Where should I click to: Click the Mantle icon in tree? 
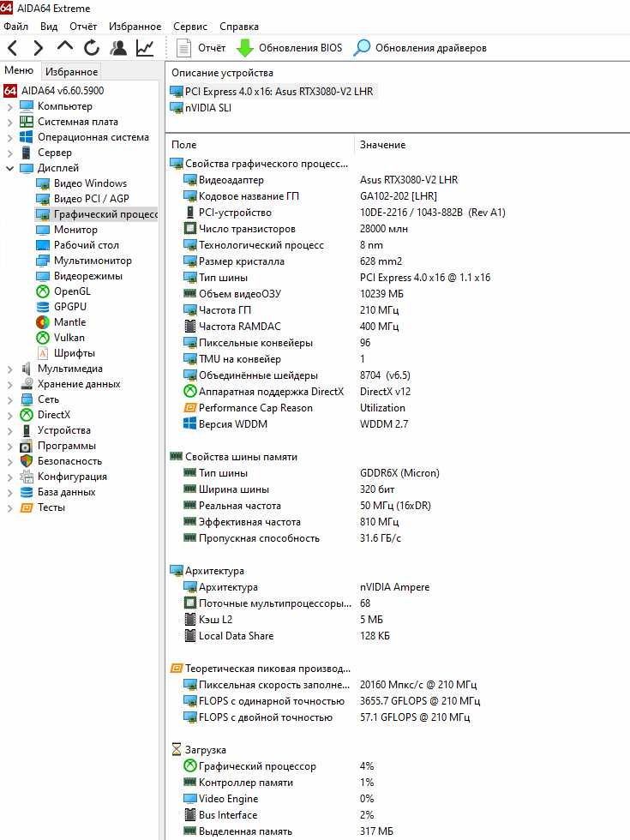click(x=43, y=322)
